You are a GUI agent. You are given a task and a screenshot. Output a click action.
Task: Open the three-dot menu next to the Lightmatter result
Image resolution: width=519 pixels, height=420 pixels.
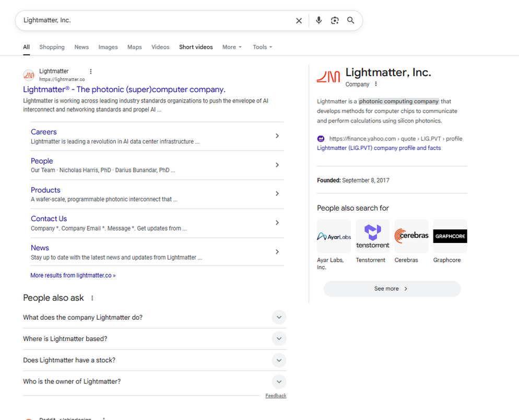click(x=91, y=71)
